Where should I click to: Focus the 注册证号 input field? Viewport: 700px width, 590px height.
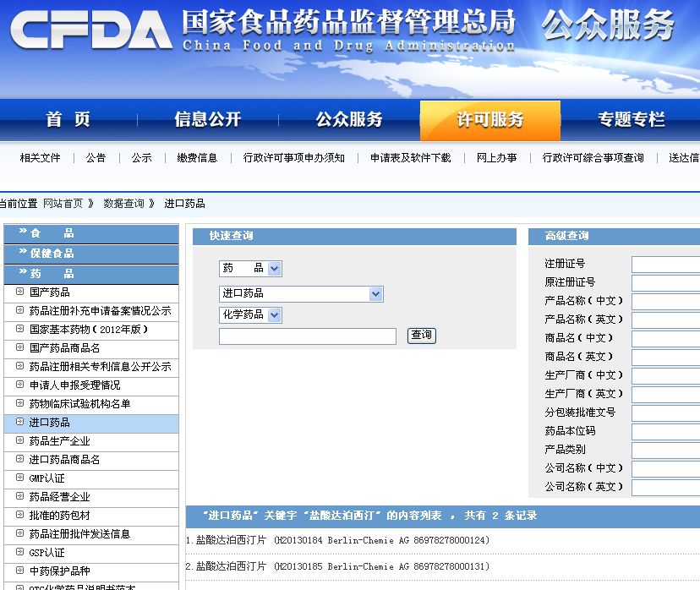point(665,265)
